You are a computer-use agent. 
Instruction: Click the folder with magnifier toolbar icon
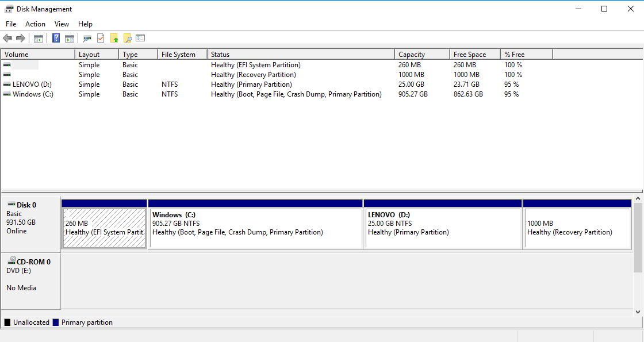tap(127, 38)
